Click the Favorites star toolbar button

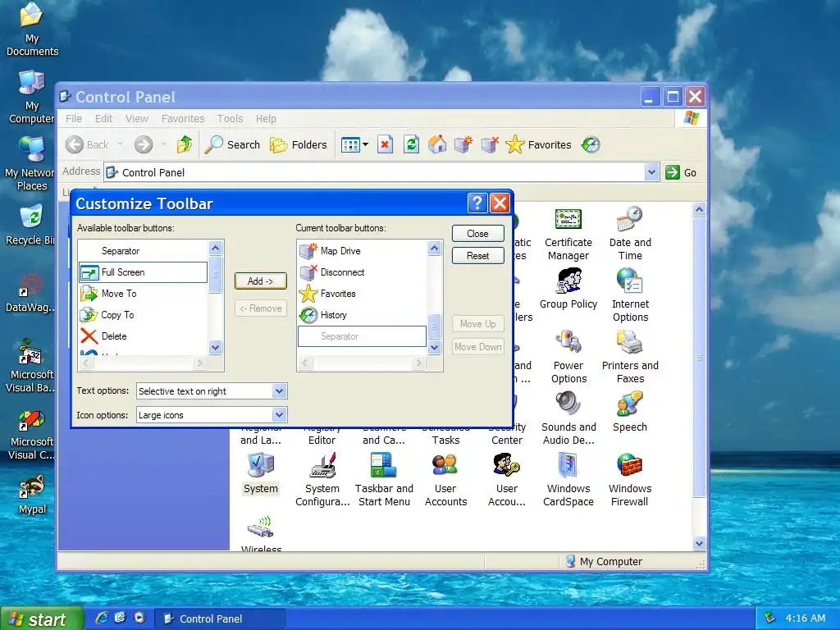click(x=538, y=144)
